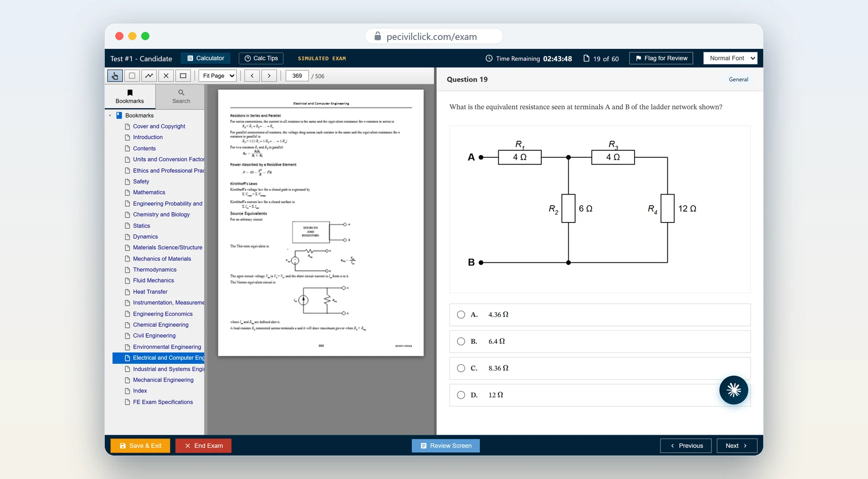Open the Index bookmark
This screenshot has height=479, width=868.
point(140,391)
